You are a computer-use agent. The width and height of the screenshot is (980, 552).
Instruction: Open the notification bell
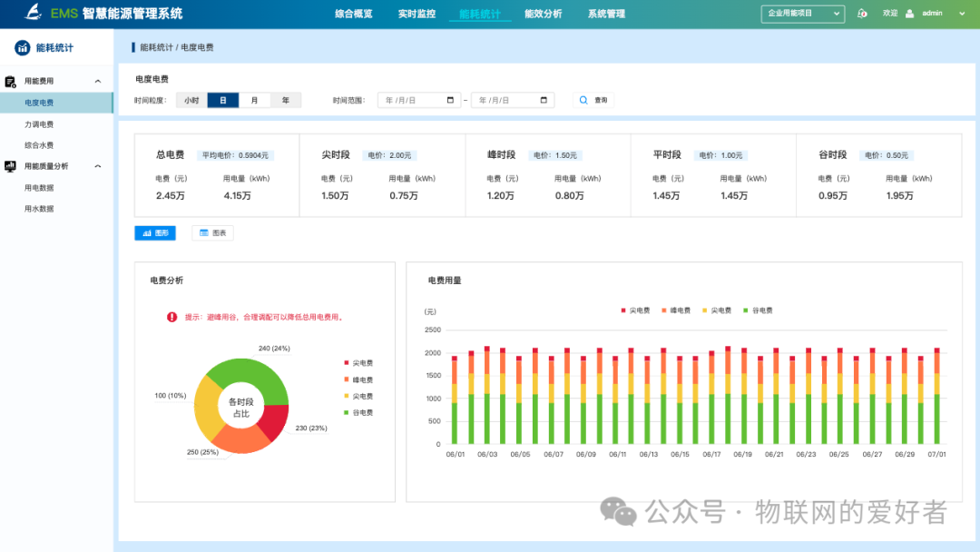(861, 13)
